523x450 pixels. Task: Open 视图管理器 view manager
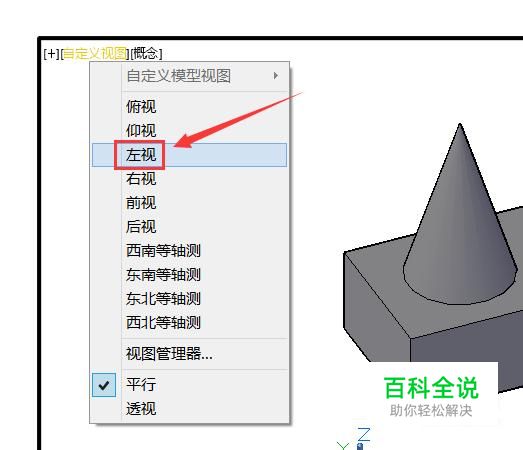coord(169,354)
